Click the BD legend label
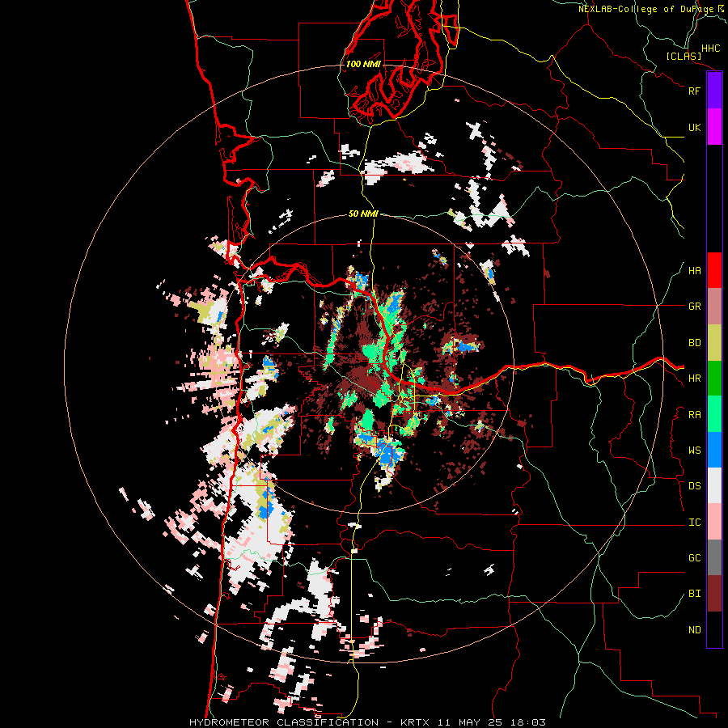Image resolution: width=728 pixels, height=728 pixels. [694, 343]
